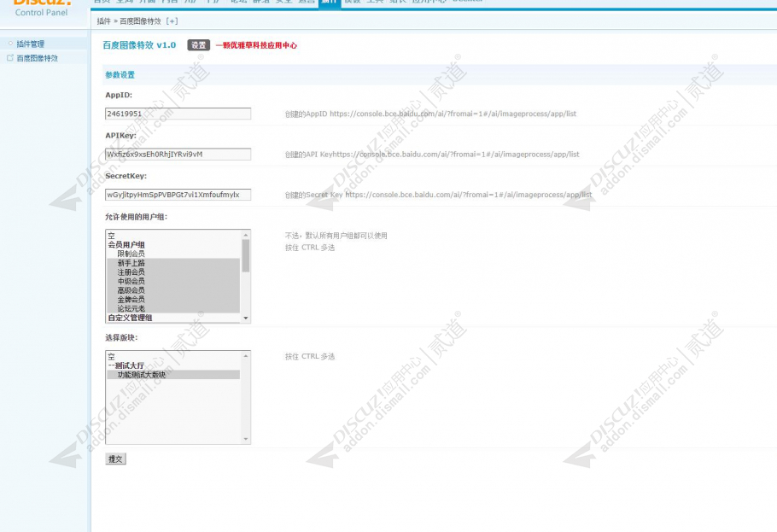Click the APIKey field label
This screenshot has height=532, width=777.
click(120, 136)
